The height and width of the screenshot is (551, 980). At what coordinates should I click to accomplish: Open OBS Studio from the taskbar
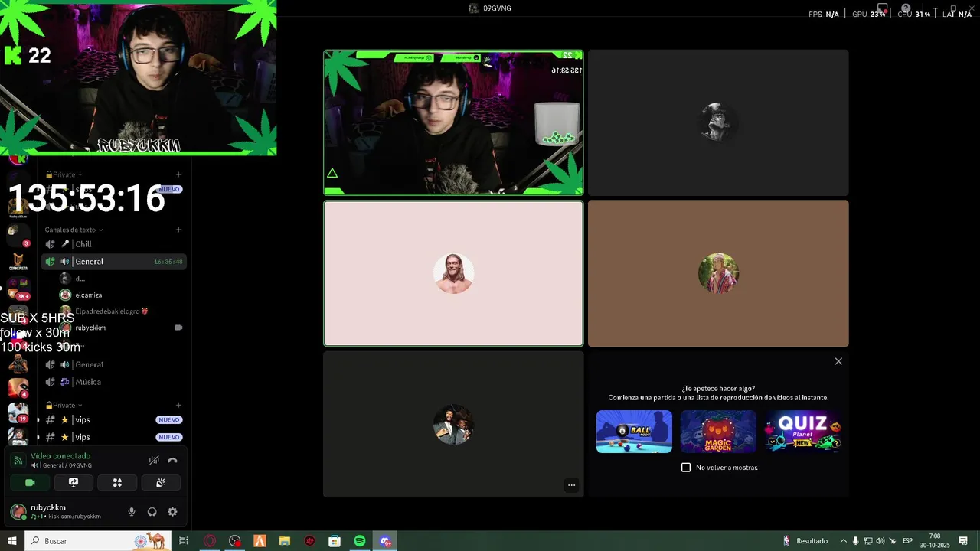[x=235, y=541]
